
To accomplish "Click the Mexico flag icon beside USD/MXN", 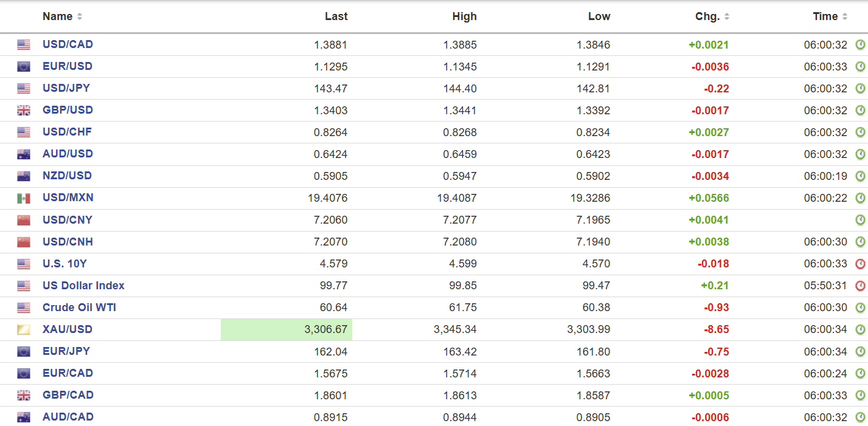I will (x=24, y=198).
